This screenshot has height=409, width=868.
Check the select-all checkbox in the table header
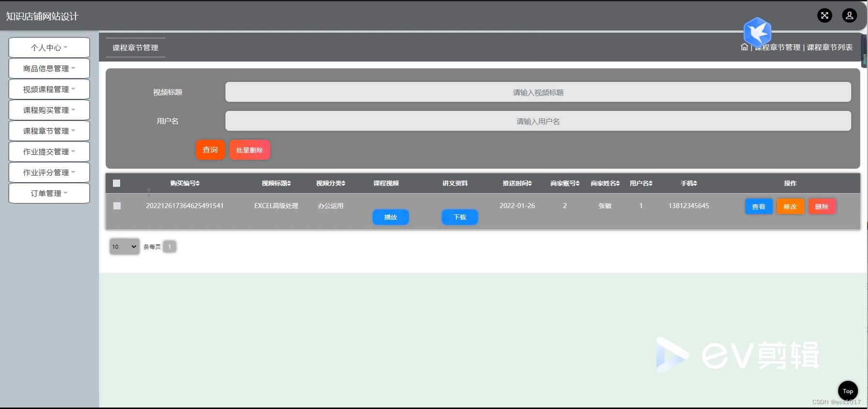tap(117, 183)
